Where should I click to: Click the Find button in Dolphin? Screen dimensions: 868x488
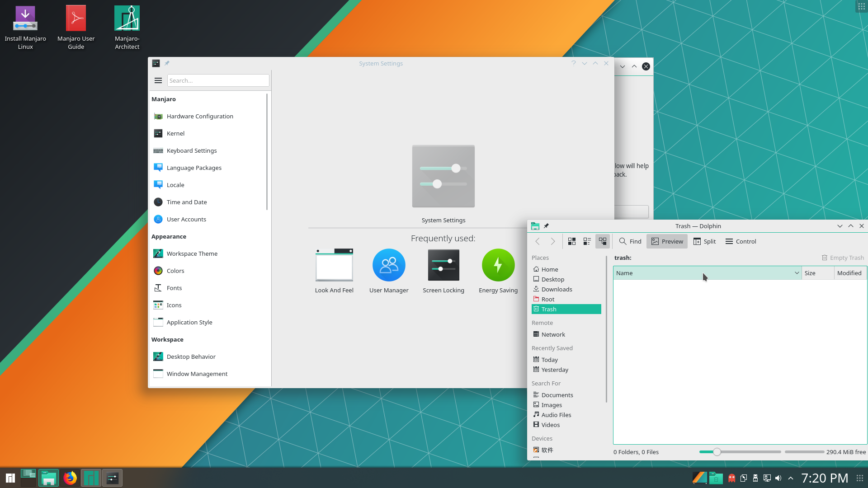(x=630, y=241)
